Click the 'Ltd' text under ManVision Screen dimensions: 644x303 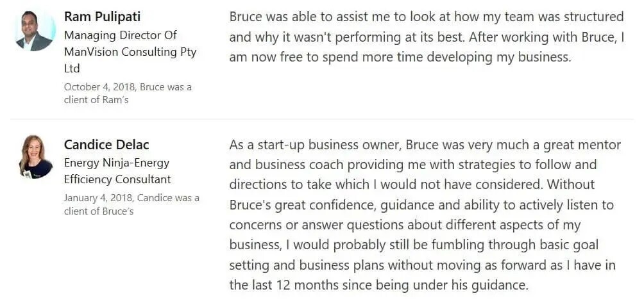(72, 69)
